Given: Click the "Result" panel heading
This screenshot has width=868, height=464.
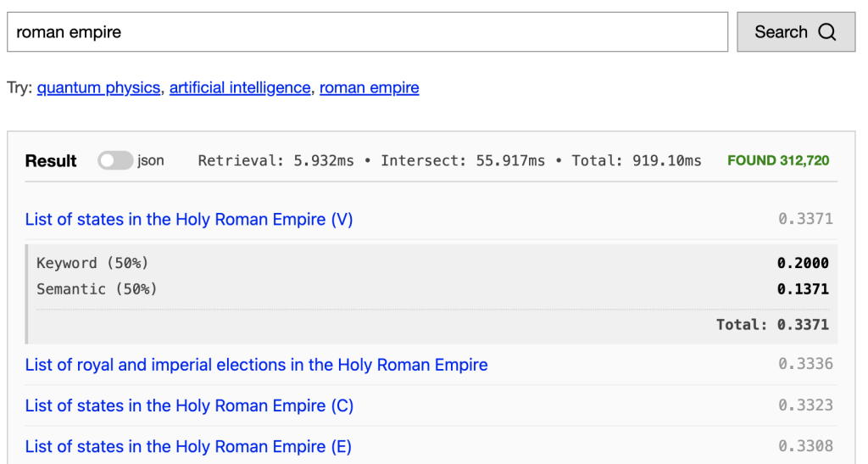Looking at the screenshot, I should tap(51, 161).
